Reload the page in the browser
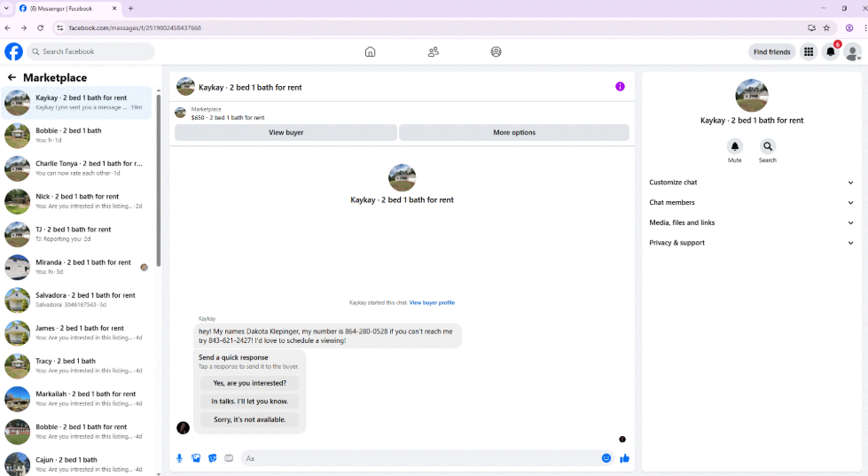This screenshot has width=868, height=476. (x=41, y=27)
